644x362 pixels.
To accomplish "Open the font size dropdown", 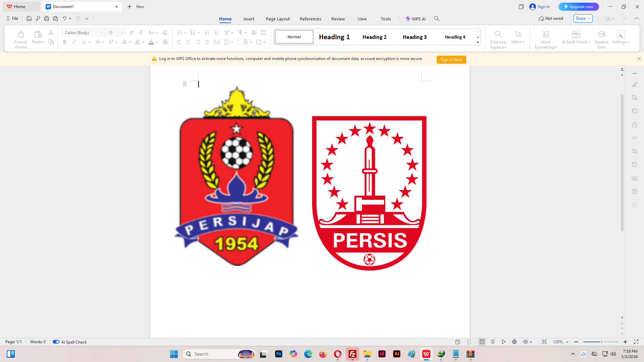I will point(122,33).
